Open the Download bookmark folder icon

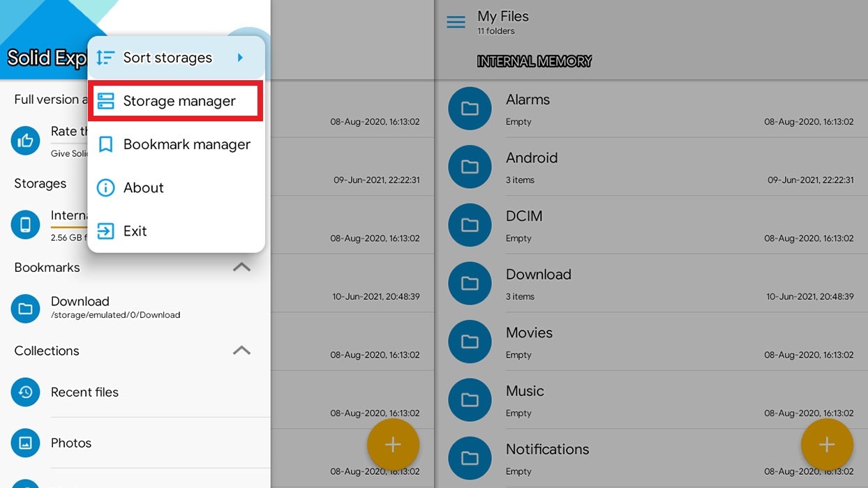point(25,308)
